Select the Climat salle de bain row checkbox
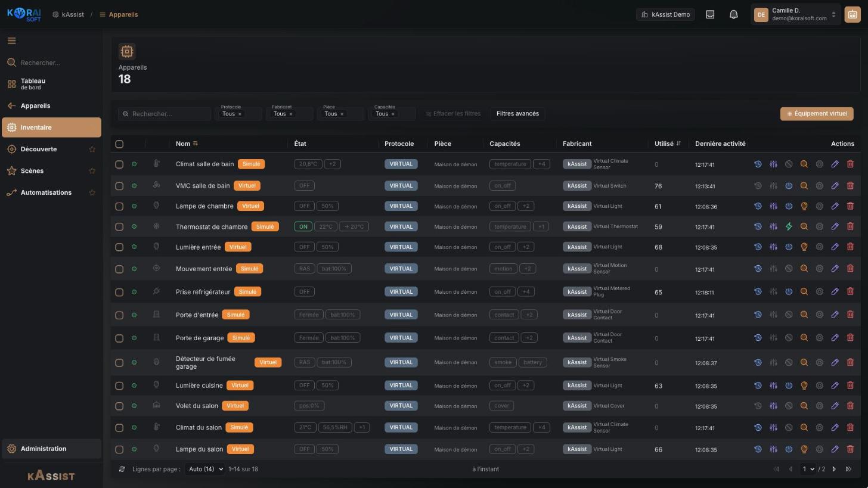Image resolution: width=868 pixels, height=488 pixels. click(119, 164)
